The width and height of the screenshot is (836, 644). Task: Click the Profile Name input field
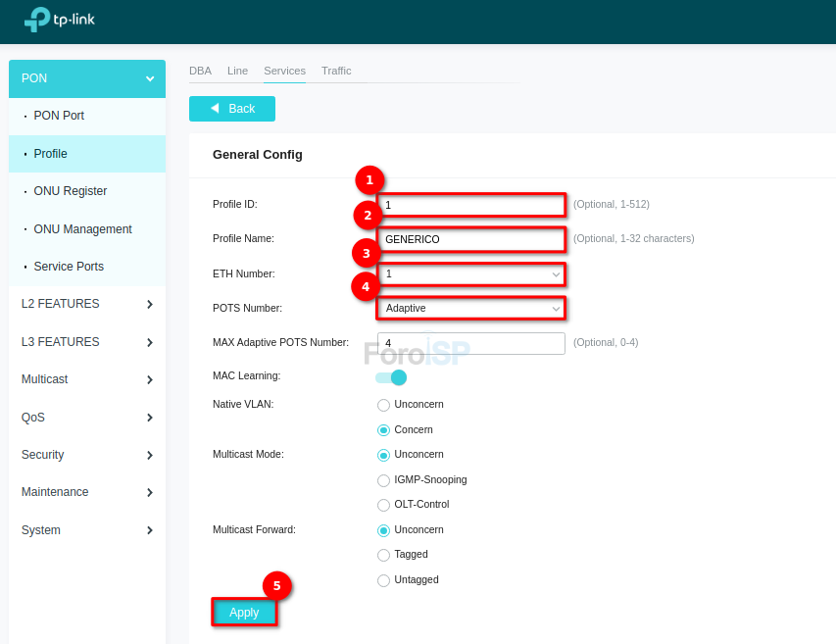pyautogui.click(x=470, y=239)
